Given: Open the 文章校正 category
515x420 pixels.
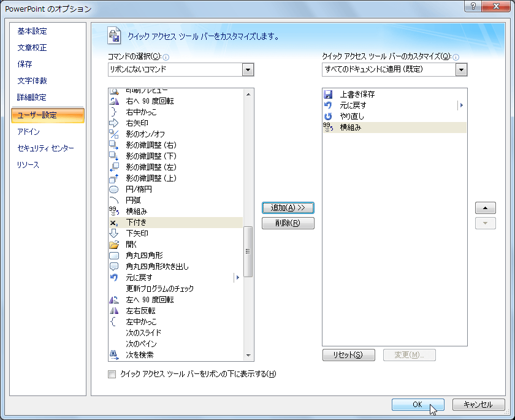Looking at the screenshot, I should click(32, 48).
